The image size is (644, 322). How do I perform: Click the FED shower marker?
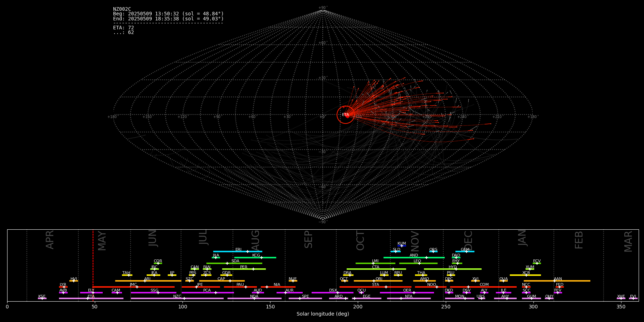point(560,287)
